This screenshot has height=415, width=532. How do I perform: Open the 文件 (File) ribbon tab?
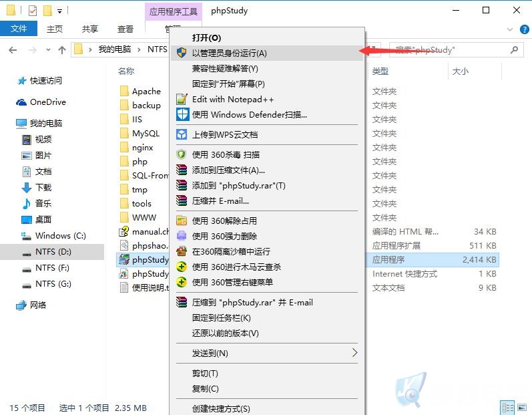click(18, 29)
